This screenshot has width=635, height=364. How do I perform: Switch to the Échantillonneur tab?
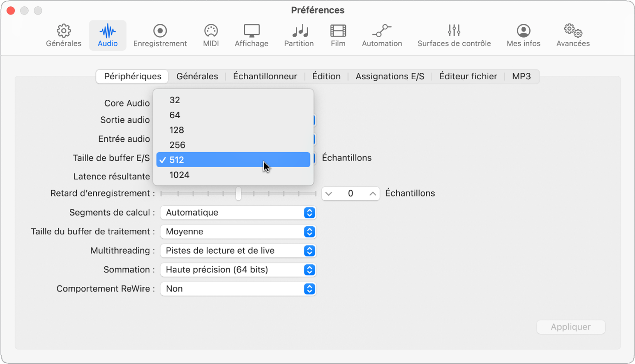265,76
